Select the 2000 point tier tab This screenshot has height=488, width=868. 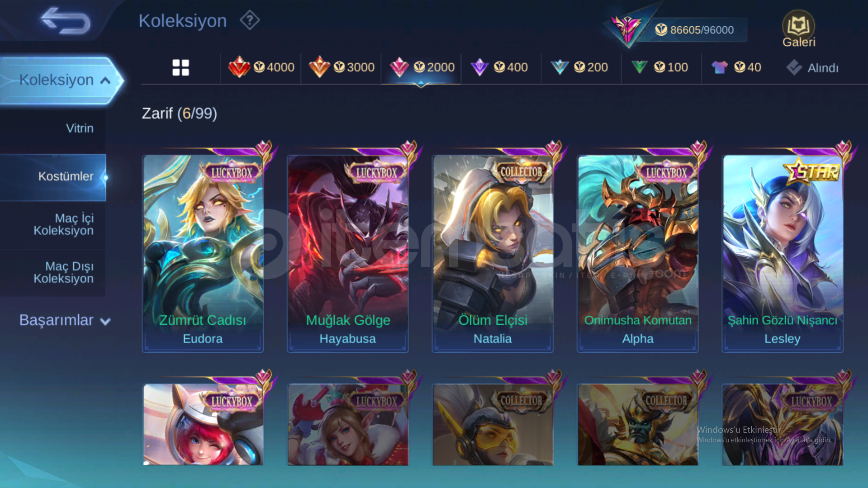point(422,67)
